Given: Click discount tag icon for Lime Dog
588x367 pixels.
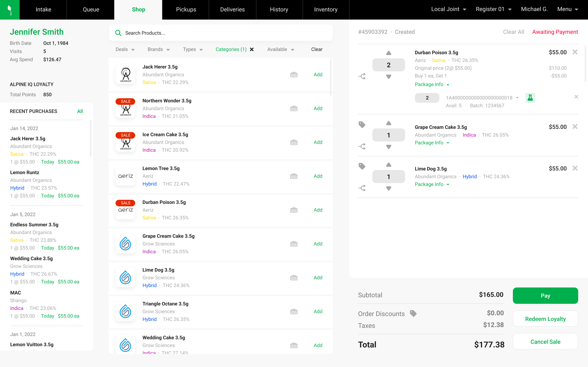Looking at the screenshot, I should click(362, 166).
